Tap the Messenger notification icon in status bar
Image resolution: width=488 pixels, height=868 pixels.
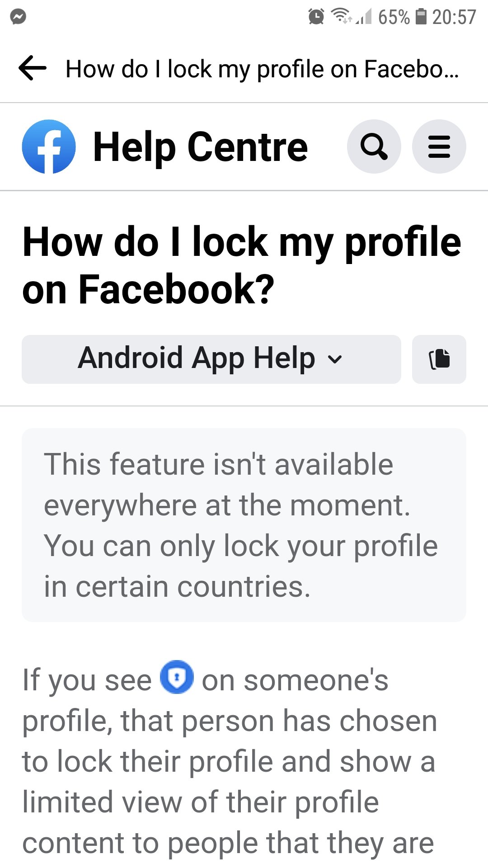coord(18,17)
